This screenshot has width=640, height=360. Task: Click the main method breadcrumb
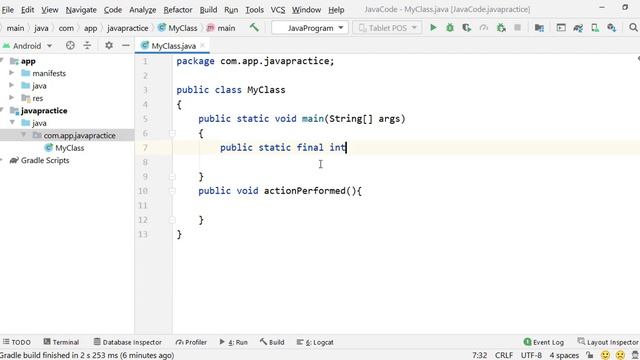pyautogui.click(x=221, y=28)
